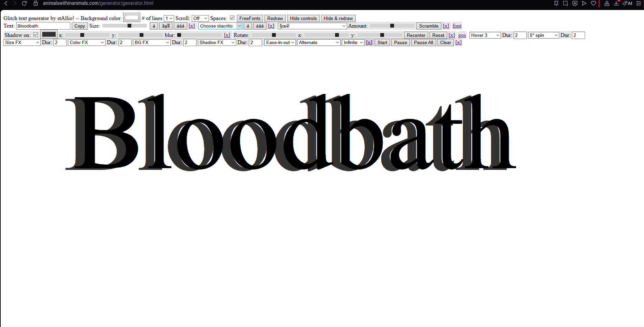644x327 pixels.
Task: Click the browser downloads icon
Action: [x=616, y=3]
